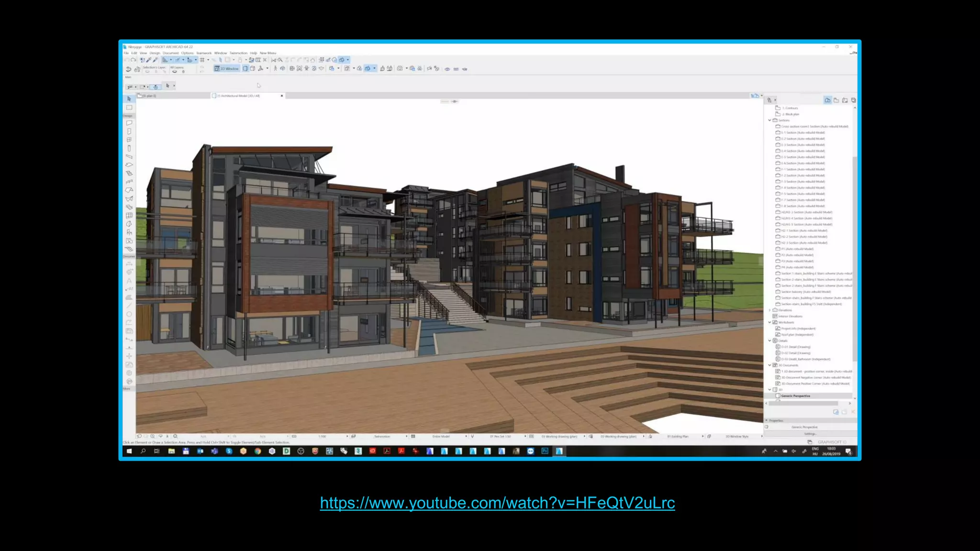The height and width of the screenshot is (551, 980).
Task: Collapse the Worksheets group in Navigator
Action: (769, 322)
